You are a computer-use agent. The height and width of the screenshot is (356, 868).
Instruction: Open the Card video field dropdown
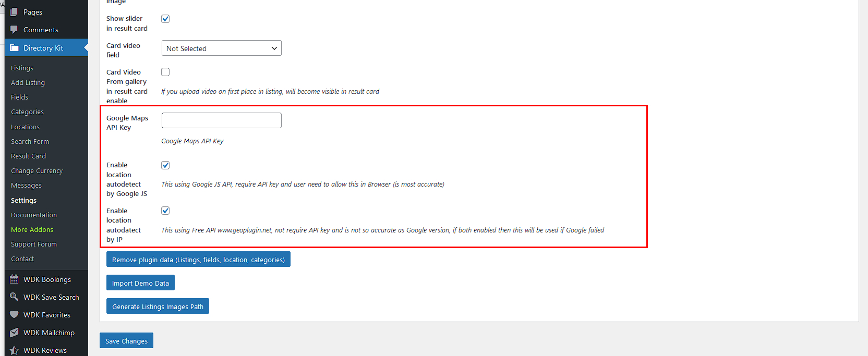pyautogui.click(x=222, y=48)
